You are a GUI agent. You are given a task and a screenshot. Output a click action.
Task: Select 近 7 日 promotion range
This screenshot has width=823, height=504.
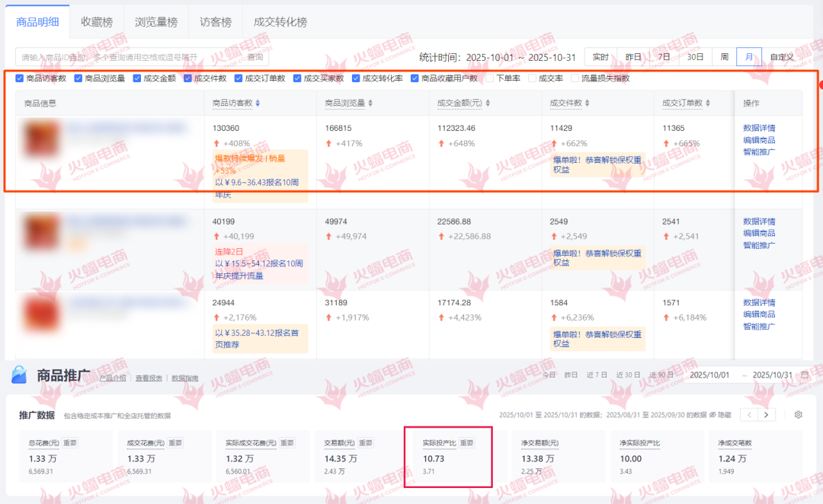coord(597,375)
